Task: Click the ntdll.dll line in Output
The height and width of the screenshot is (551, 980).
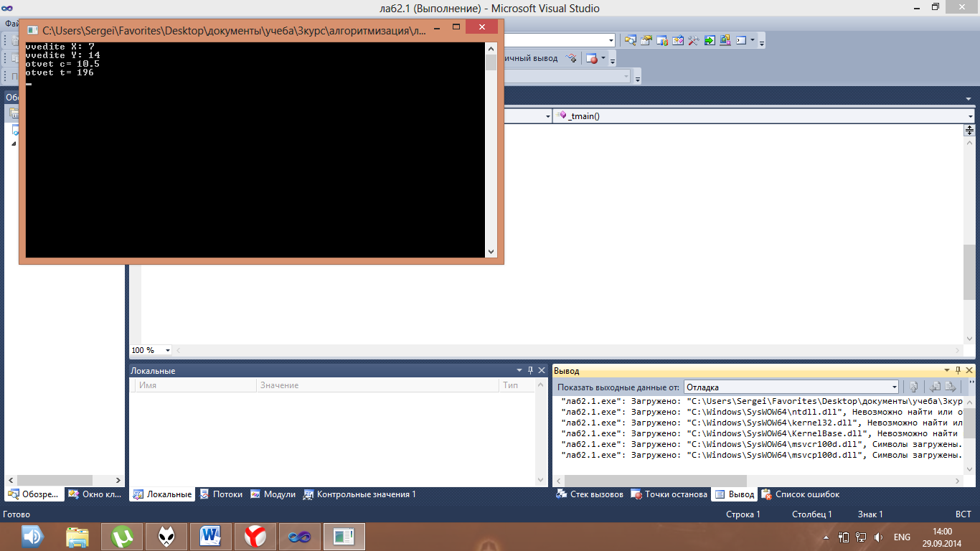Action: click(x=762, y=412)
